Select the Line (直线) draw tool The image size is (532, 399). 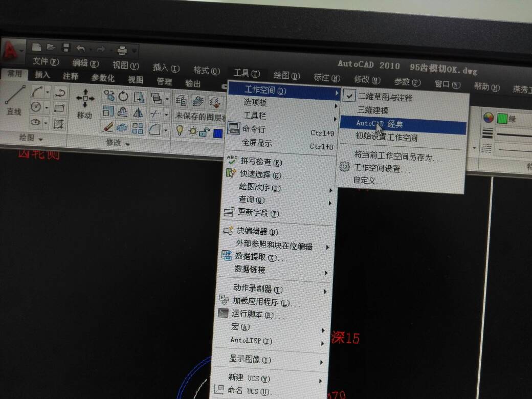[15, 100]
